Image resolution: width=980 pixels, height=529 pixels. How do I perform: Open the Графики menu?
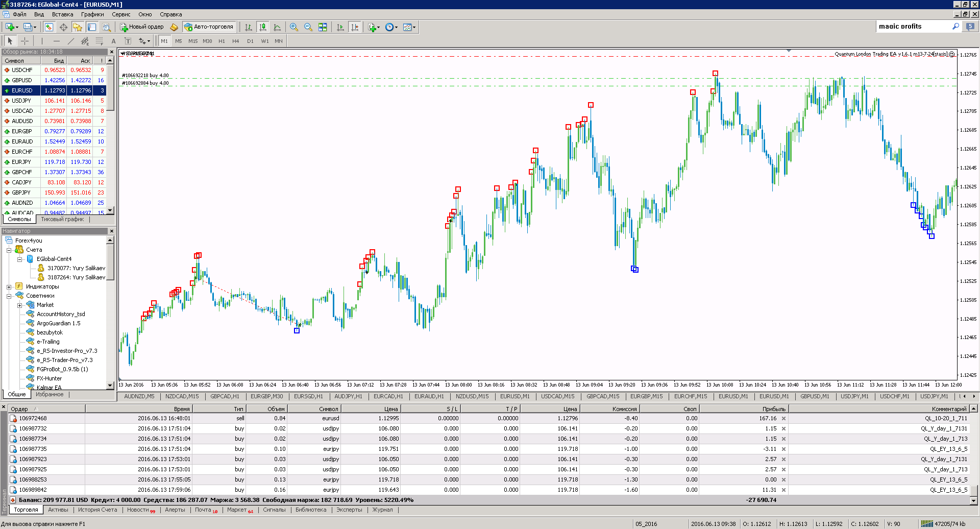(92, 14)
